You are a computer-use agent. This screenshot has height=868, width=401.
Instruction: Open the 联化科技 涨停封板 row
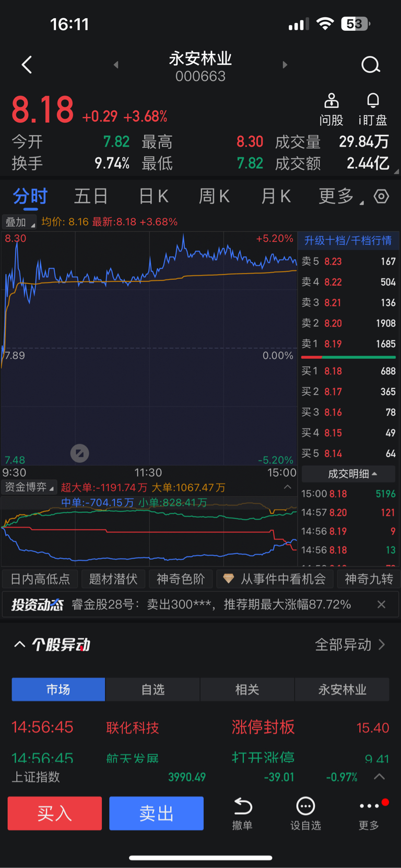click(x=200, y=727)
